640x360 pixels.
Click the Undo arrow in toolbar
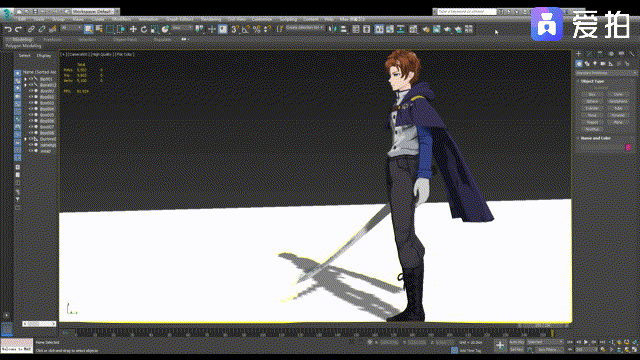8,29
